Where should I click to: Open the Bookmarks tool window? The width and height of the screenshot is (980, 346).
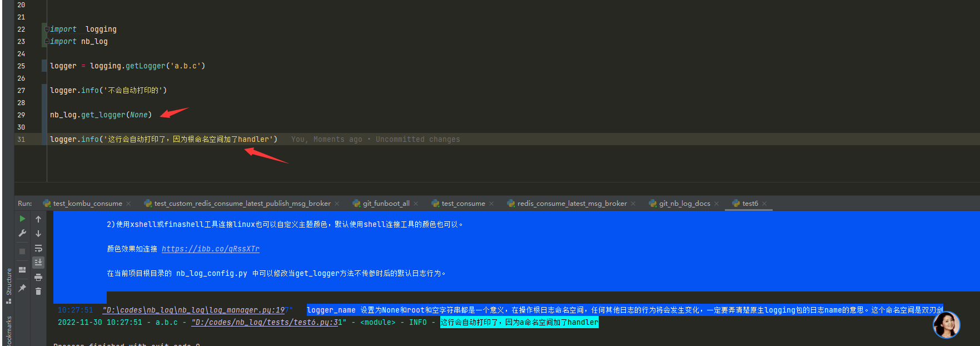(8, 332)
